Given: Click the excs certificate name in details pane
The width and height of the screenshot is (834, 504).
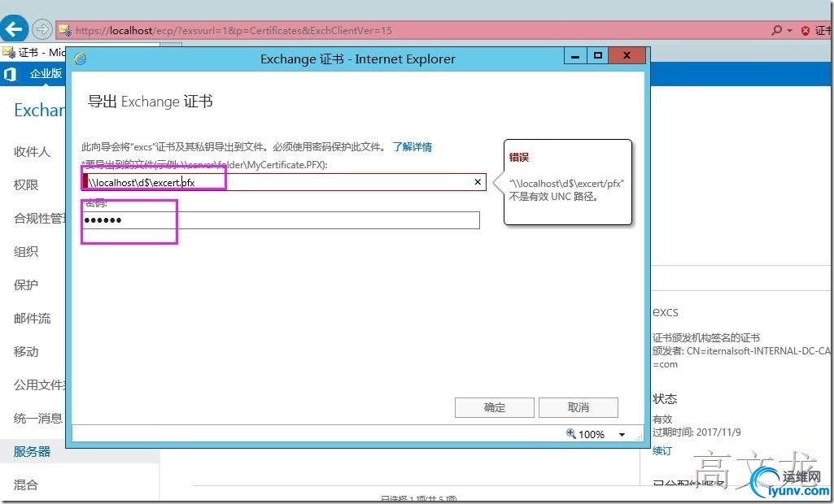Looking at the screenshot, I should click(x=666, y=312).
